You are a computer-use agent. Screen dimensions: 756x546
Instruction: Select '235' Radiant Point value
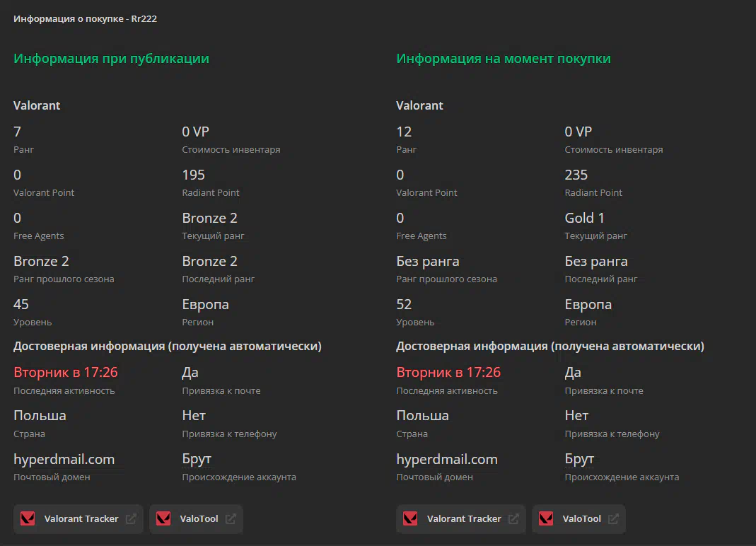tap(576, 175)
